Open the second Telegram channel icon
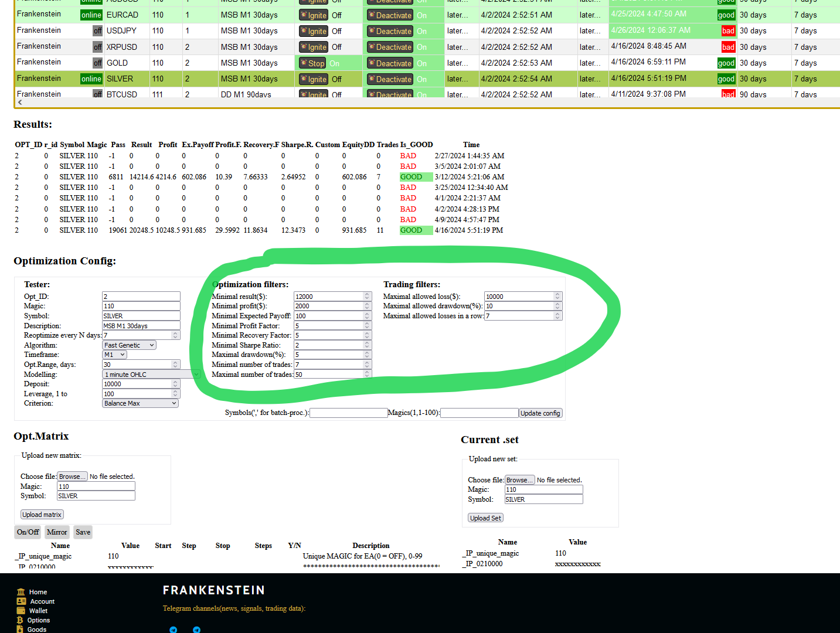840x633 pixels. (196, 629)
